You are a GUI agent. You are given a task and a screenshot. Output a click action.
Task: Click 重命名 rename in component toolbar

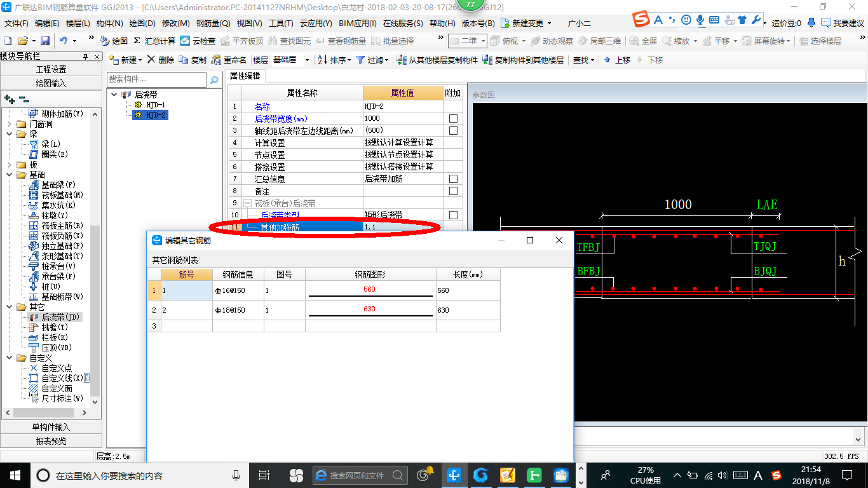(229, 60)
